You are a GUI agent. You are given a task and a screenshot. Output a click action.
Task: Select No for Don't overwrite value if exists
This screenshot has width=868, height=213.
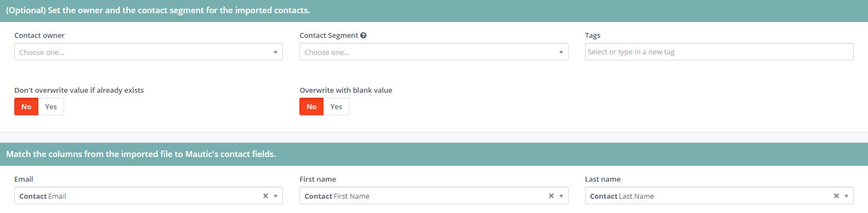click(x=26, y=107)
